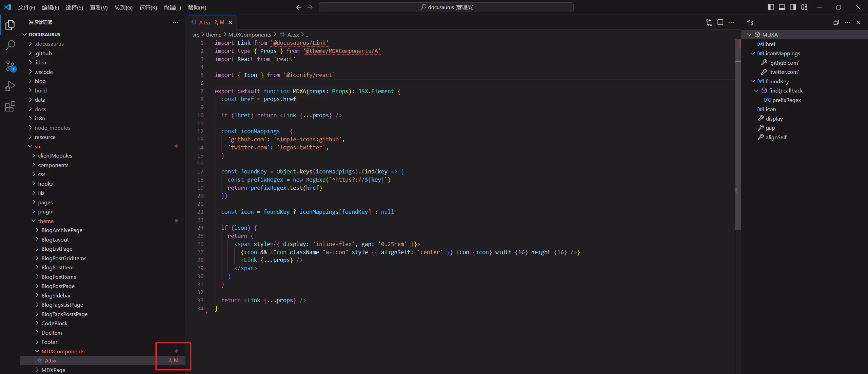The width and height of the screenshot is (868, 374).
Task: Open the 终端(T) menu
Action: 172,7
